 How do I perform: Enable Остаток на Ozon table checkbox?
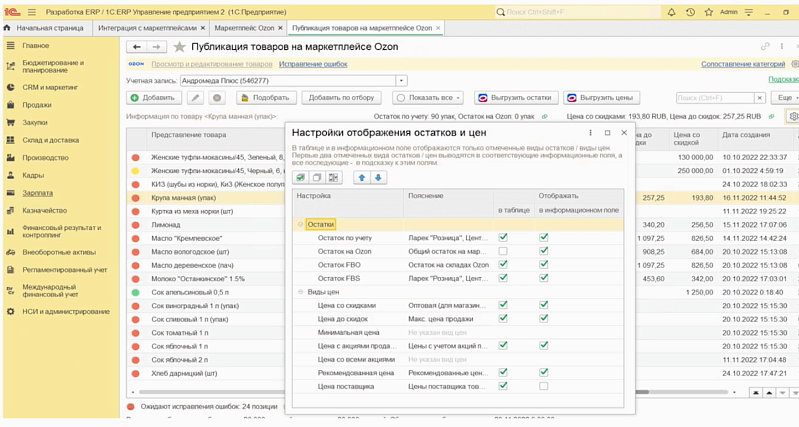tap(503, 251)
